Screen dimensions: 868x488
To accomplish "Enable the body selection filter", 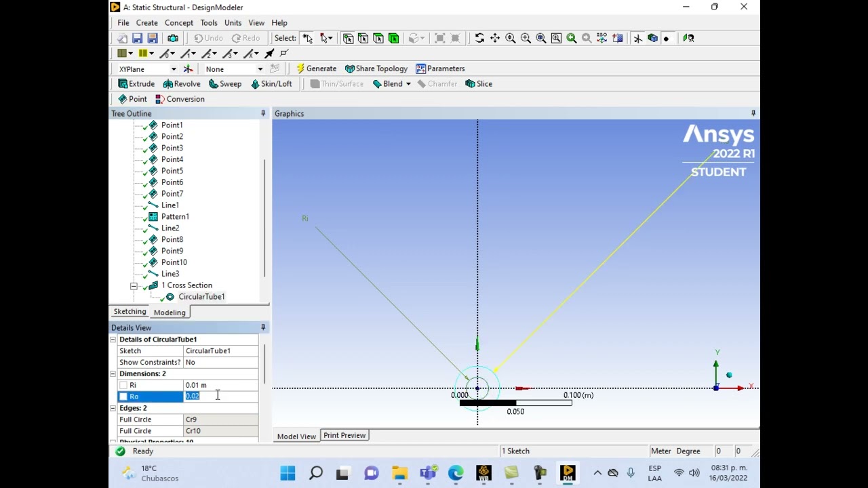I will [394, 39].
